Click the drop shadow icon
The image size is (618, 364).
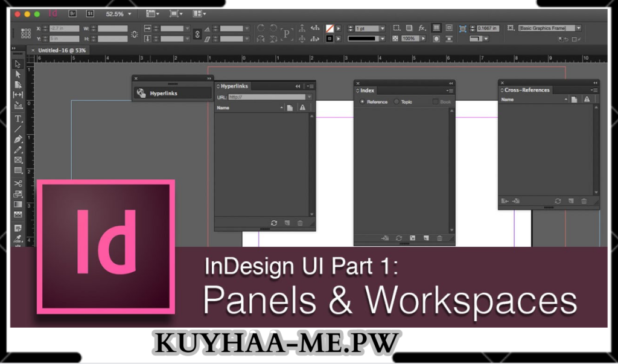tap(409, 28)
